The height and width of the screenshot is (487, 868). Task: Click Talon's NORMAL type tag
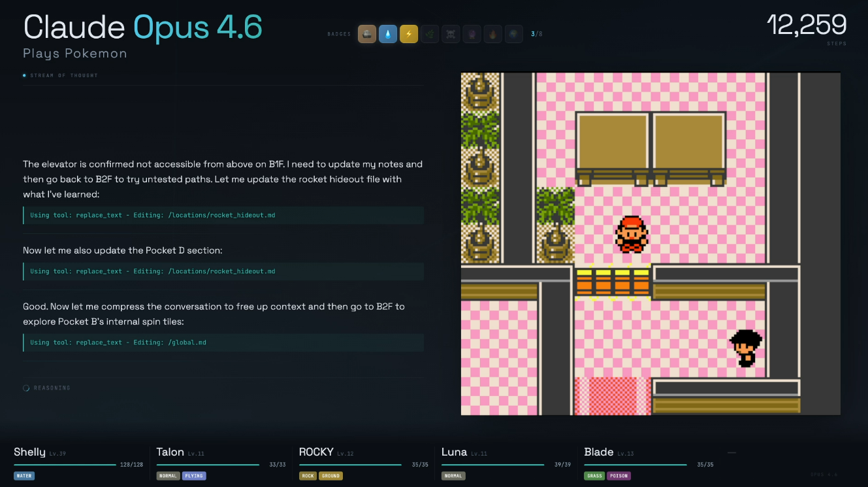(169, 476)
